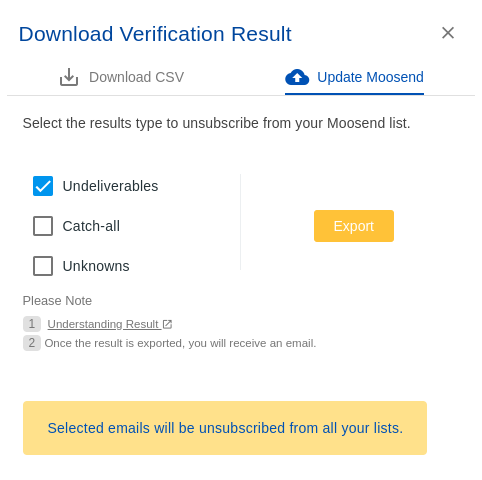Switch to the Download CSV tab
Viewport: 482px width, 480px height.
pyautogui.click(x=122, y=77)
